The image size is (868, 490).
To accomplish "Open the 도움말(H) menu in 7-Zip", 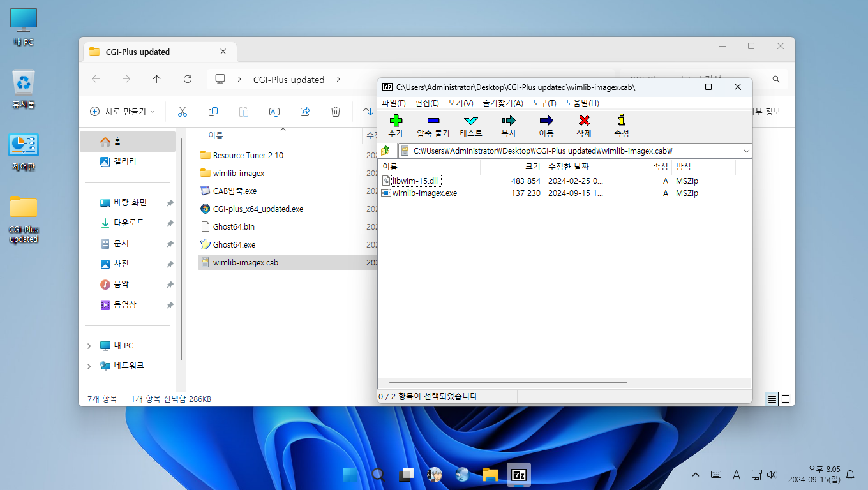I will pos(582,103).
